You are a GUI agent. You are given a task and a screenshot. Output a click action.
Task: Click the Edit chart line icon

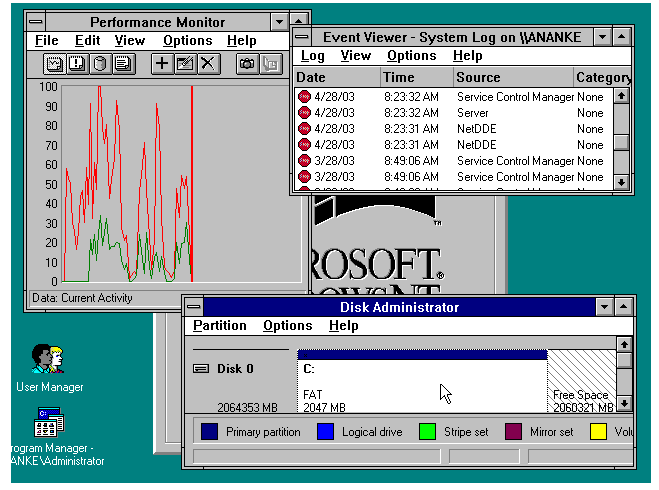pos(184,64)
